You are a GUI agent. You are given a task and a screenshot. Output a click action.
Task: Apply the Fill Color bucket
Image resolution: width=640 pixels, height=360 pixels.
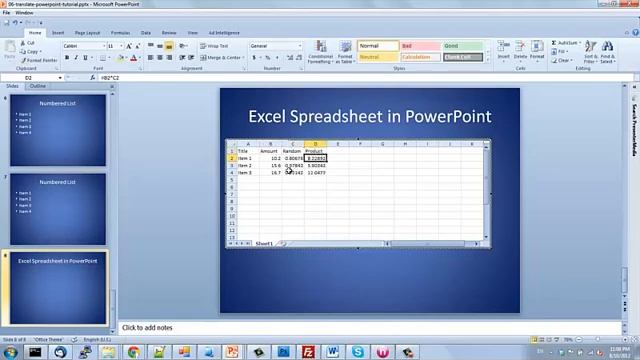click(120, 58)
